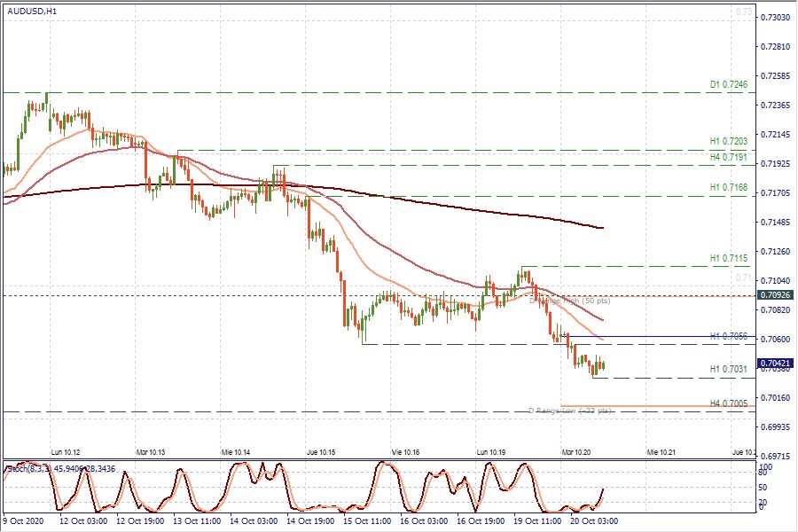Select the D Range Low label
Viewport: 798px width, 532px height.
pyautogui.click(x=569, y=411)
